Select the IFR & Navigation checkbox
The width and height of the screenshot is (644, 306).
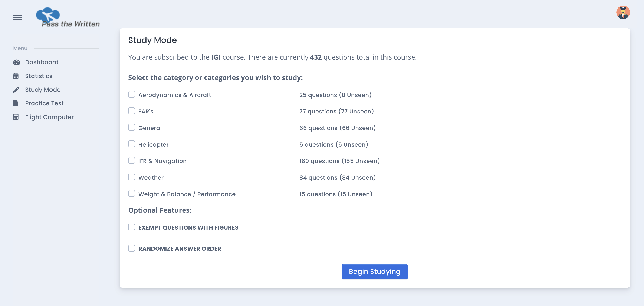click(131, 160)
